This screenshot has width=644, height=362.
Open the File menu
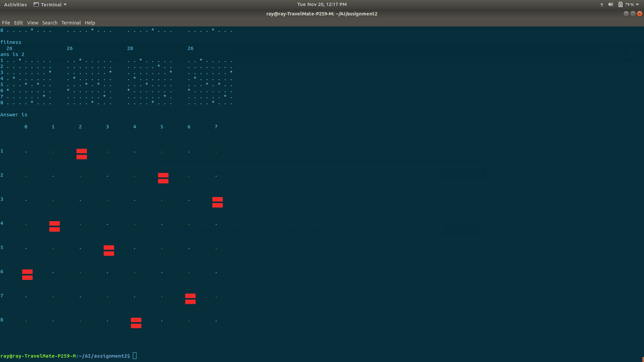(6, 23)
